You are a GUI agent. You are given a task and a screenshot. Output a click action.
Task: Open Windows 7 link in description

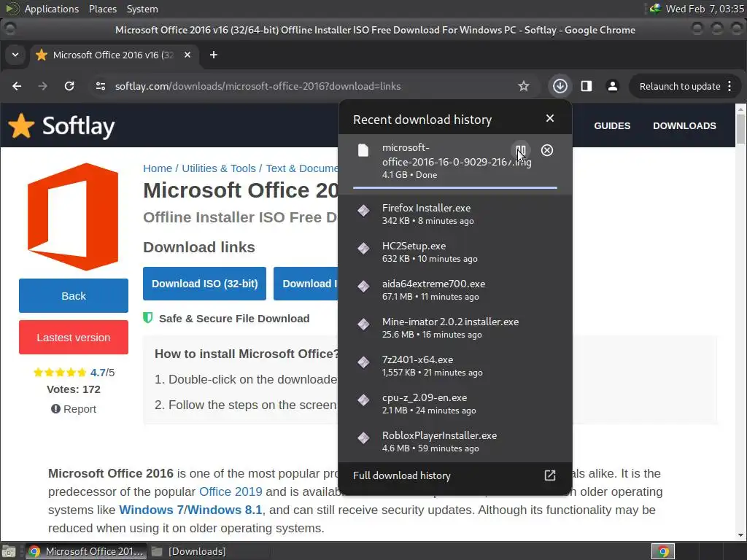[151, 510]
